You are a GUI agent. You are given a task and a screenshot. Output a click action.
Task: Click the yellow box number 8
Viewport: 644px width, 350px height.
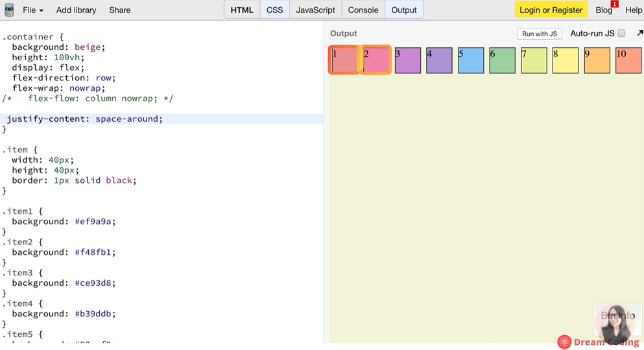565,60
